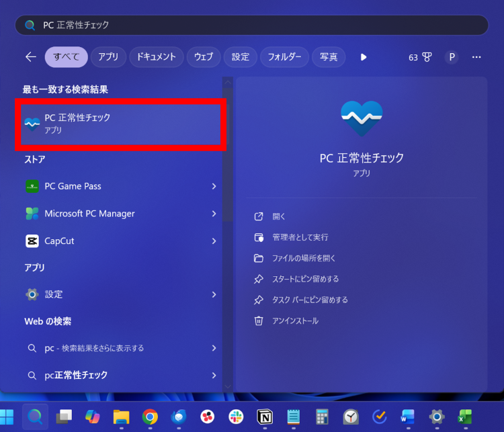The height and width of the screenshot is (432, 504).
Task: Click the results list scroll up arrow
Action: click(228, 83)
